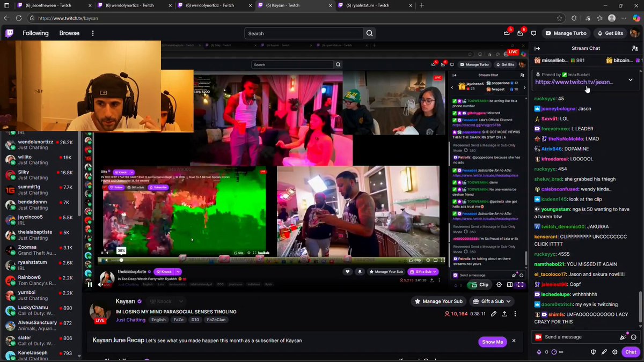
Task: Expand the pinned ImaxBucket message
Action: pyautogui.click(x=631, y=80)
